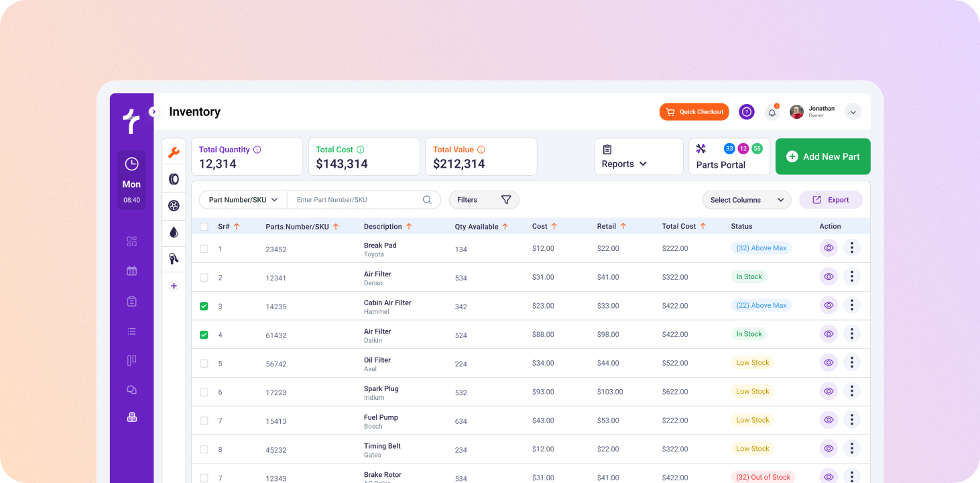Expand the Select Columns dropdown
Image resolution: width=980 pixels, height=483 pixels.
(x=747, y=200)
